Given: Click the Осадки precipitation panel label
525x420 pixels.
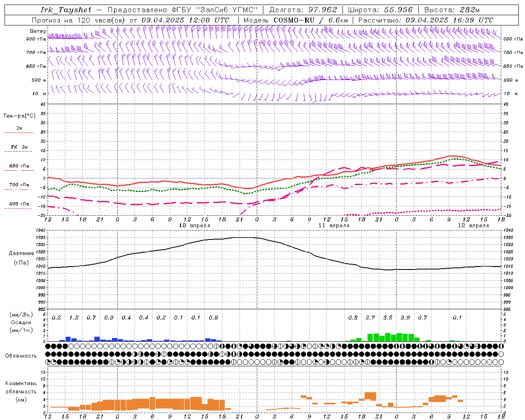Looking at the screenshot, I should 21,322.
